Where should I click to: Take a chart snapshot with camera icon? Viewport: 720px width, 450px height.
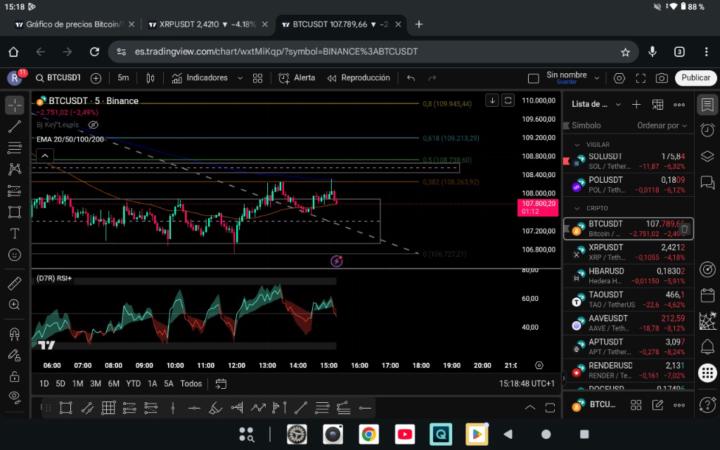(x=662, y=78)
